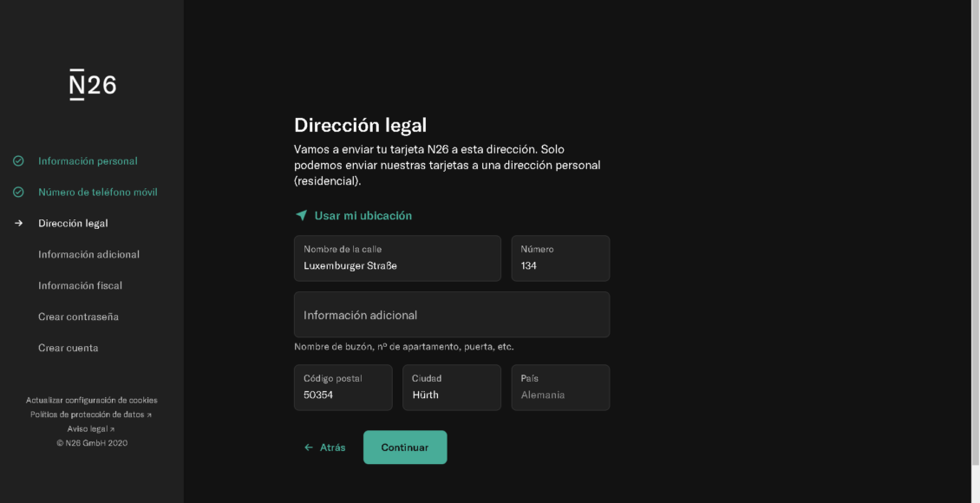This screenshot has height=503, width=980.
Task: Click the '© N26 GmbH 2020' copyright text
Action: click(x=92, y=443)
